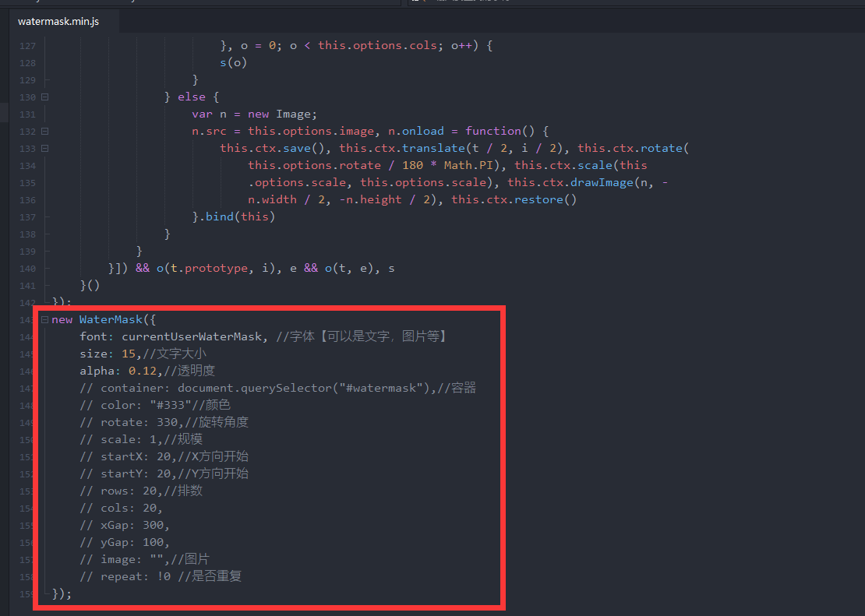Click the "WaterMask" constructor name
The height and width of the screenshot is (616, 865).
point(111,319)
